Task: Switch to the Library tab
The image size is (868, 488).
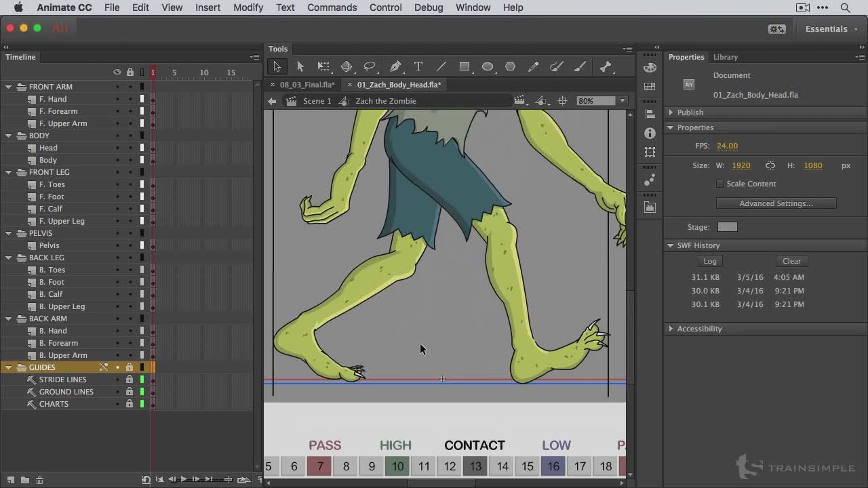Action: pyautogui.click(x=726, y=57)
